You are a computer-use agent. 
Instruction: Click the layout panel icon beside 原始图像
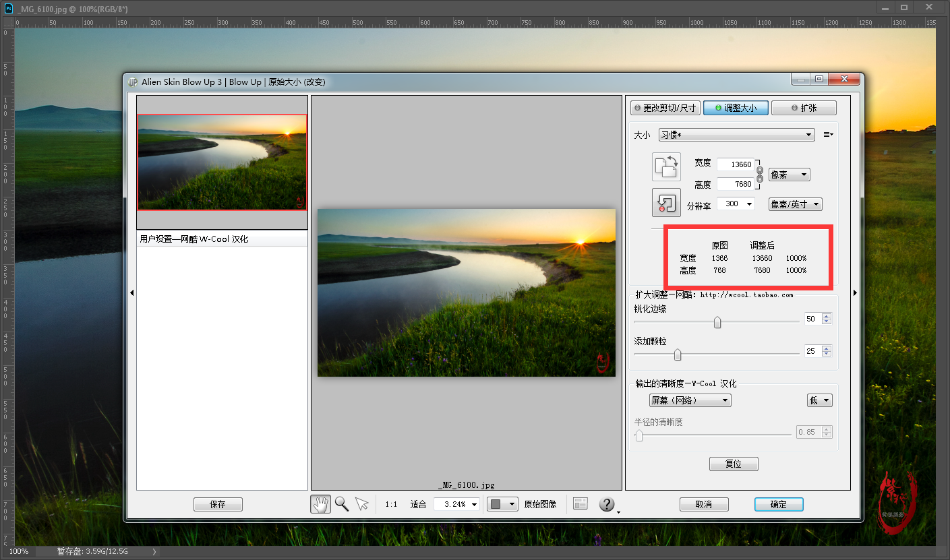click(x=581, y=504)
